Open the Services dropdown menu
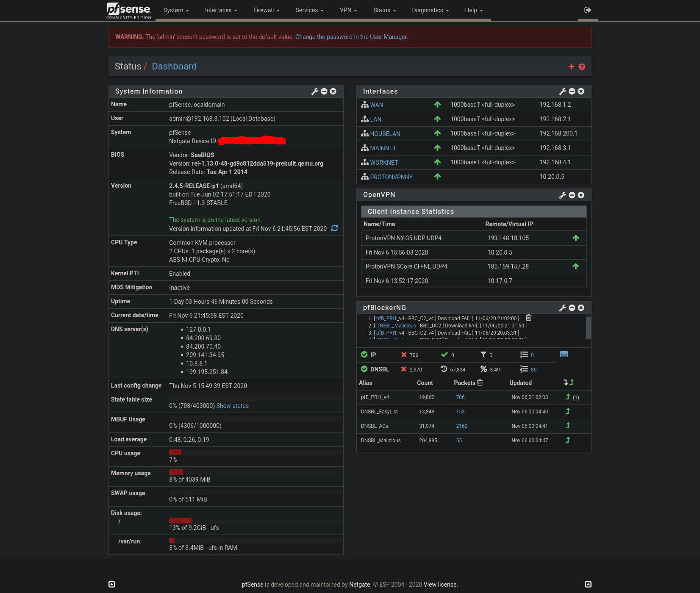The image size is (700, 593). 310,10
